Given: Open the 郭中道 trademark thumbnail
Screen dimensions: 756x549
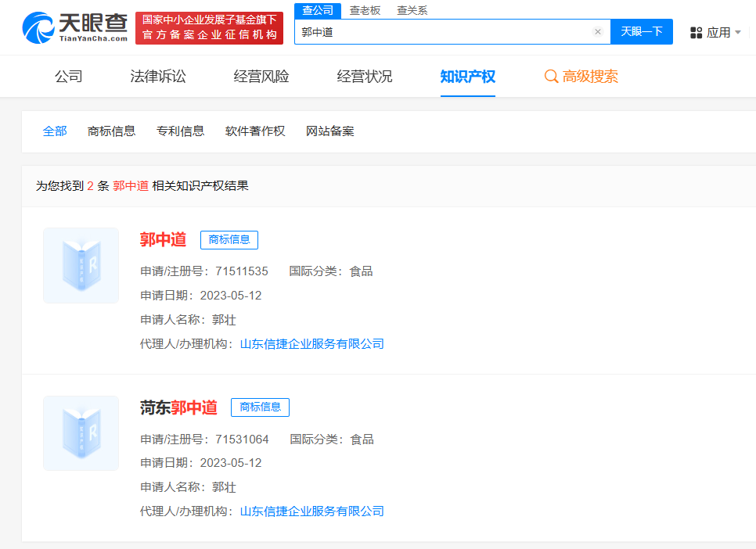Looking at the screenshot, I should [81, 266].
